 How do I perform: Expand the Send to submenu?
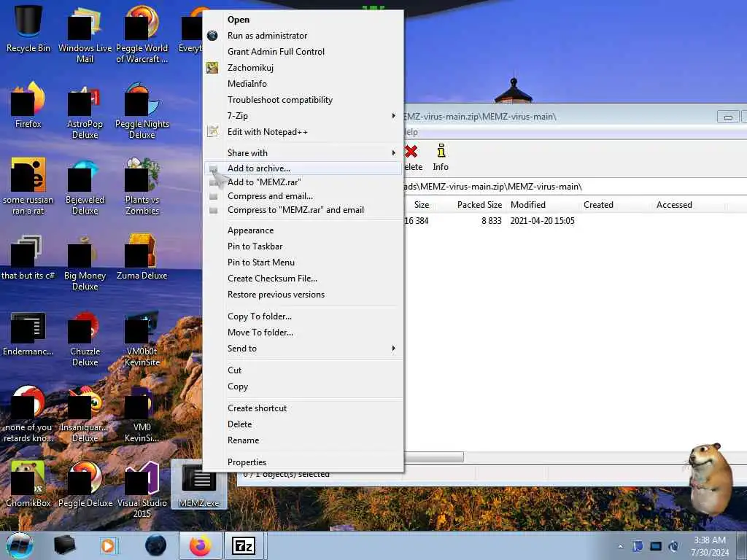tap(303, 349)
